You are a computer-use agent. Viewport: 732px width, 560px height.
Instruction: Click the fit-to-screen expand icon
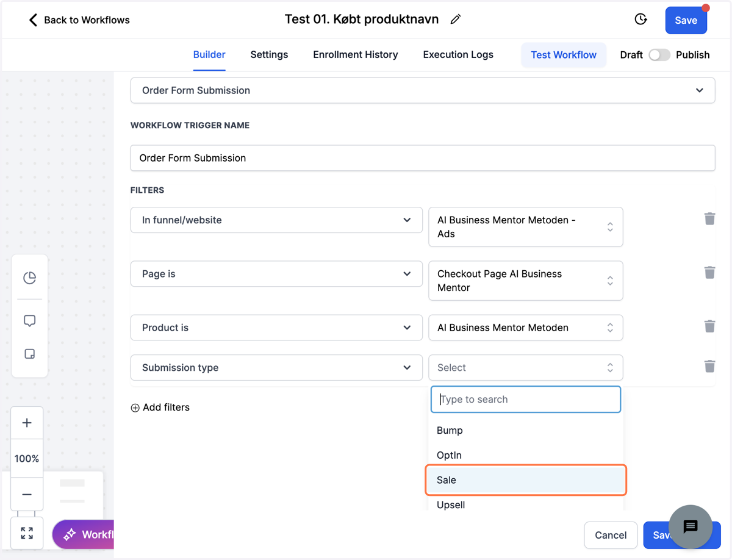[x=27, y=533]
